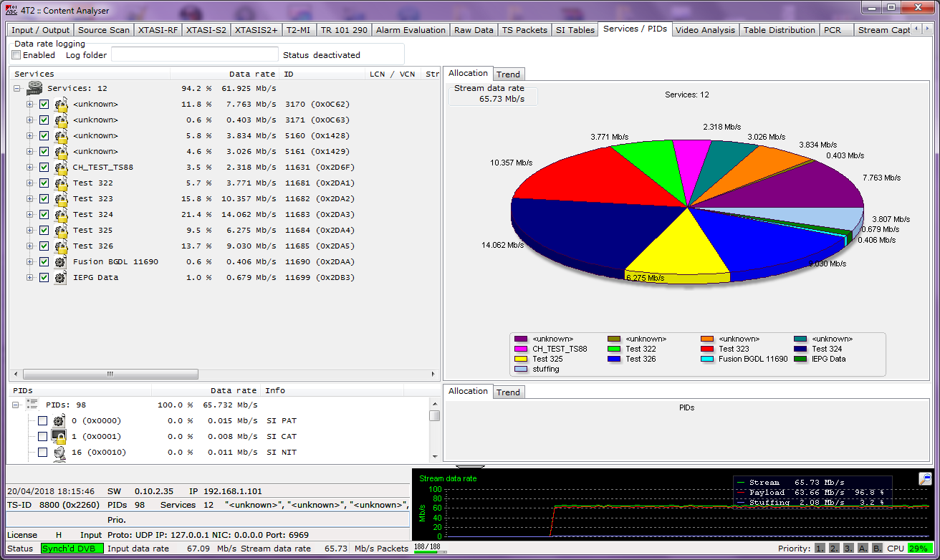Switch to the TR 101 290 tab

344,30
